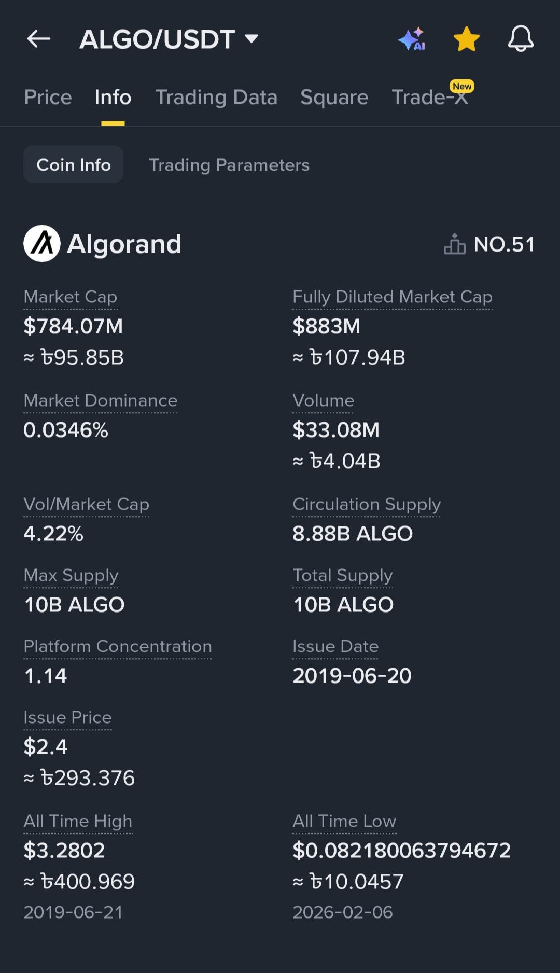Tap the NO.51 rank text
Viewport: 560px width, 973px height.
[504, 244]
